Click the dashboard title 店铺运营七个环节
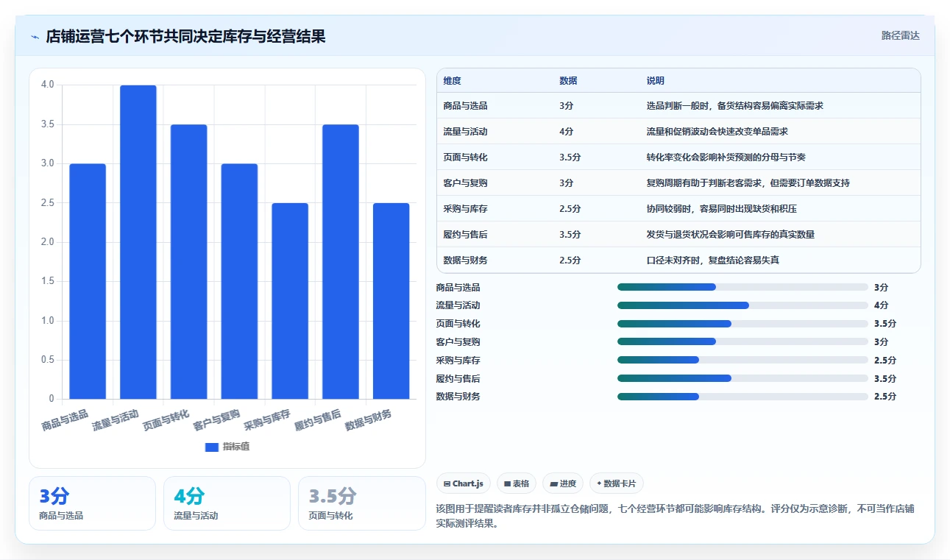This screenshot has height=560, width=950. 185,37
